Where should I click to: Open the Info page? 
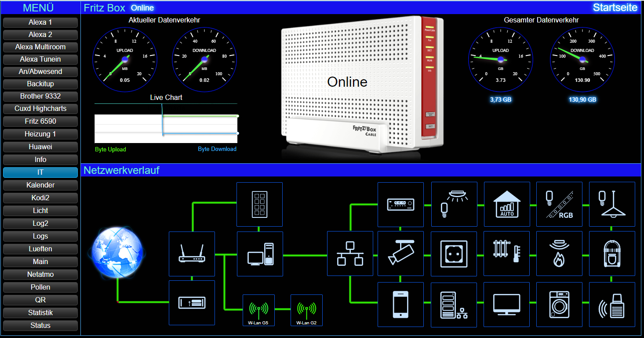coord(40,159)
